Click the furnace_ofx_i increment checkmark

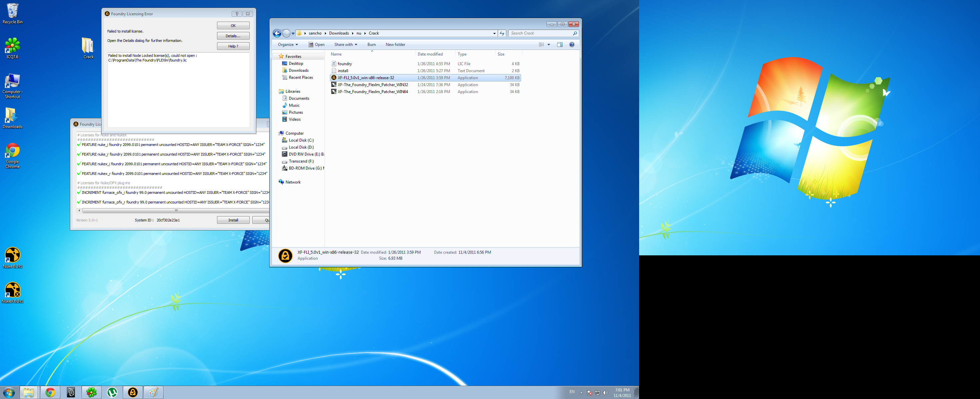[79, 192]
